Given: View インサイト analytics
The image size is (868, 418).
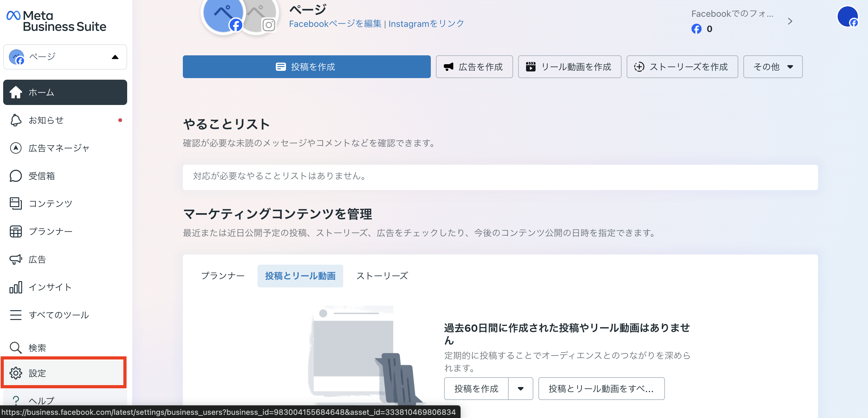Looking at the screenshot, I should click(x=50, y=287).
